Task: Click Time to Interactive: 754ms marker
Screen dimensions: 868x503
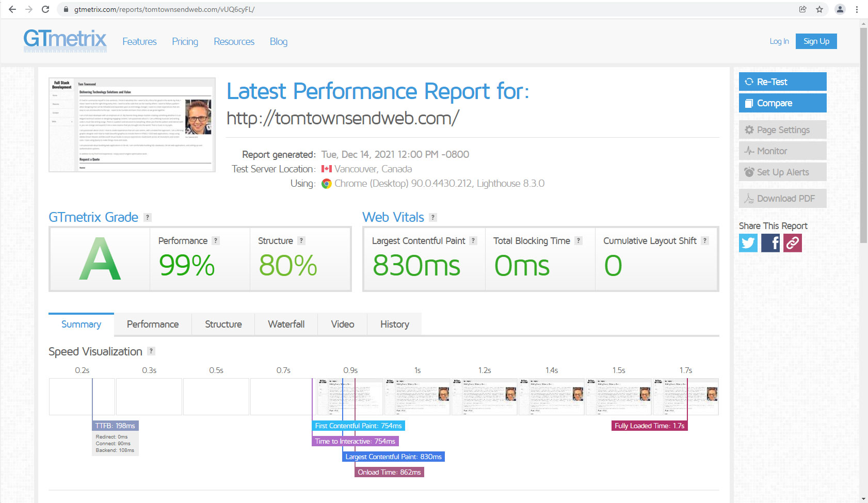Action: (x=355, y=441)
